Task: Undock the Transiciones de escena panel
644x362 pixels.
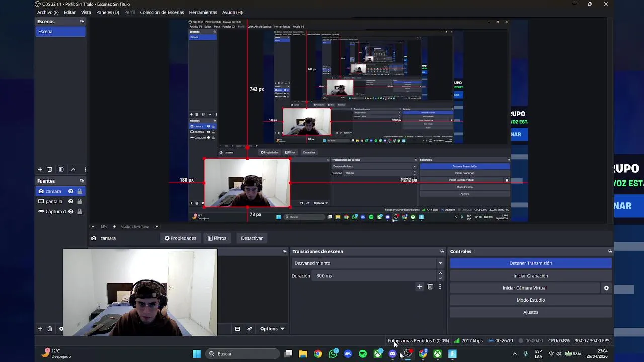Action: coord(442,251)
